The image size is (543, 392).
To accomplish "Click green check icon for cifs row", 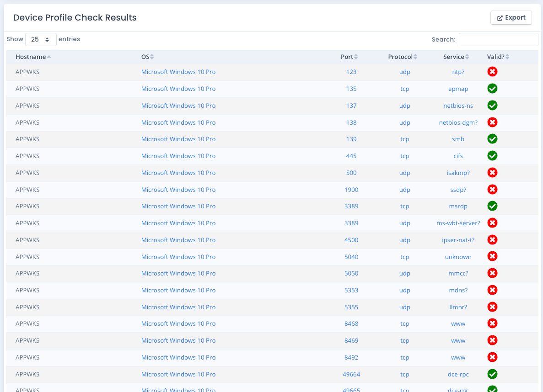I will pyautogui.click(x=492, y=156).
